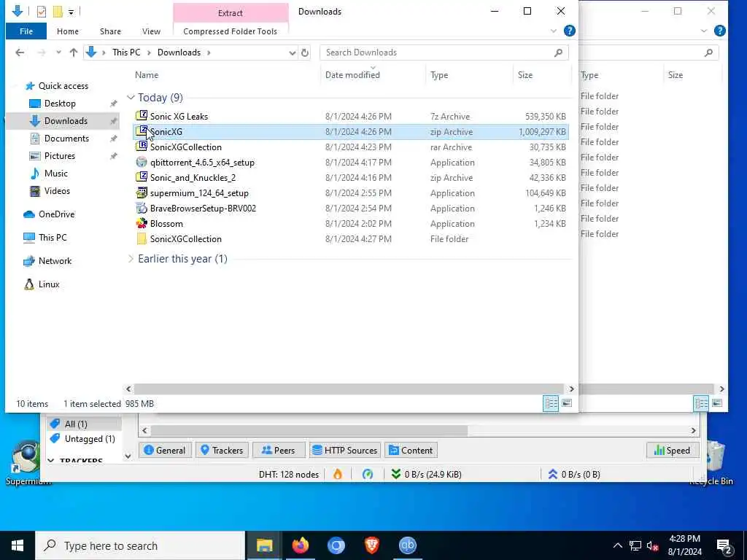Open the address bar history dropdown
Image resolution: width=747 pixels, height=560 pixels.
292,52
